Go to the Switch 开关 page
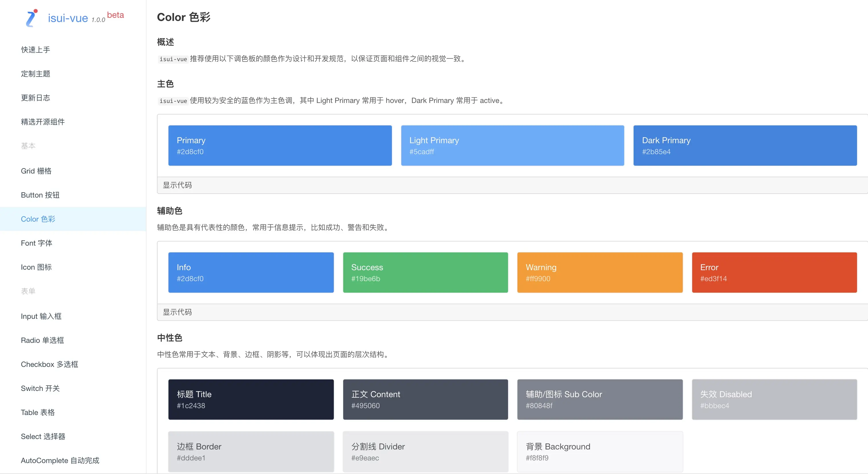Viewport: 868px width, 474px height. 40,388
